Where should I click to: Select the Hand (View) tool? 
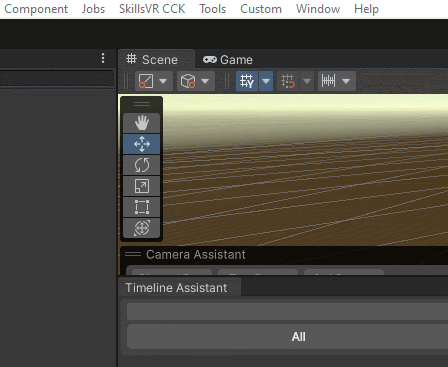click(142, 123)
